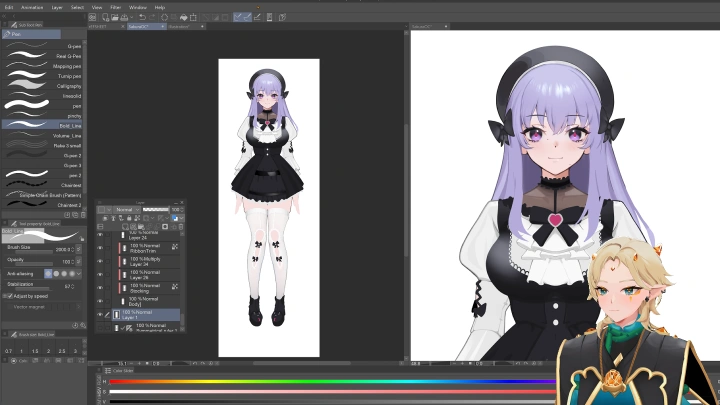Select the Chaintest 2 sub tool
Image resolution: width=720 pixels, height=405 pixels.
(42, 205)
